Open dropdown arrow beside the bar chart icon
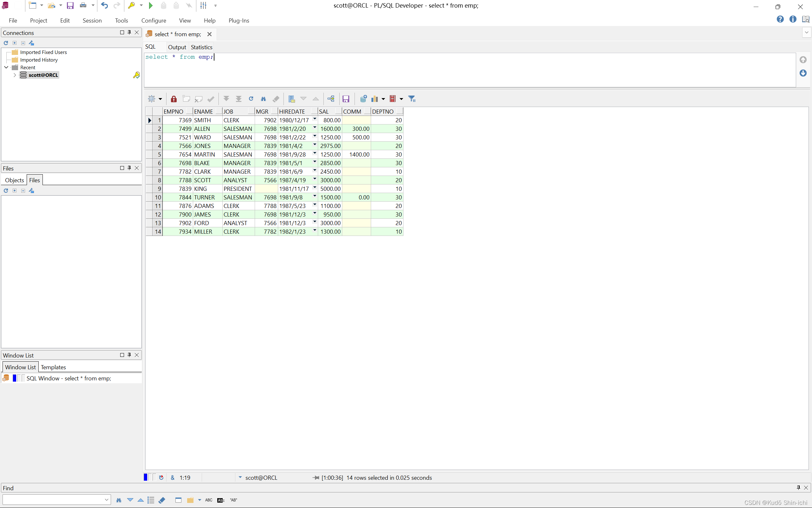Viewport: 812px width, 508px height. [383, 99]
